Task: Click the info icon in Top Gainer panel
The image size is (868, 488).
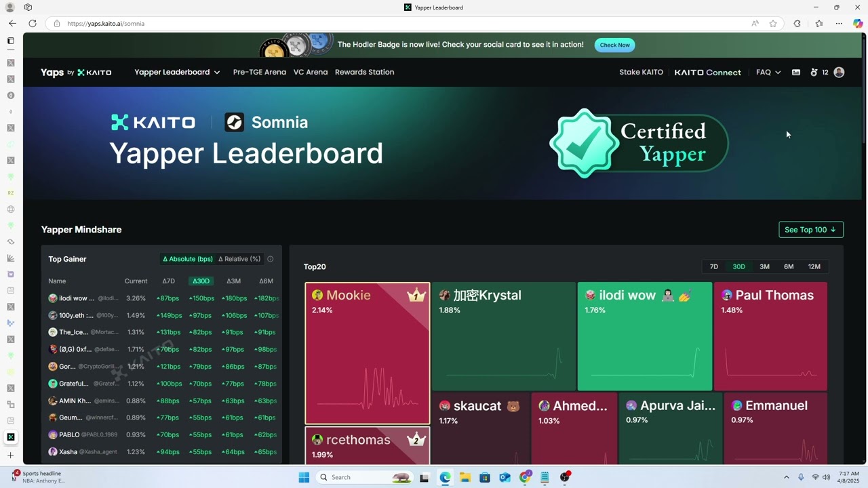Action: pyautogui.click(x=271, y=259)
